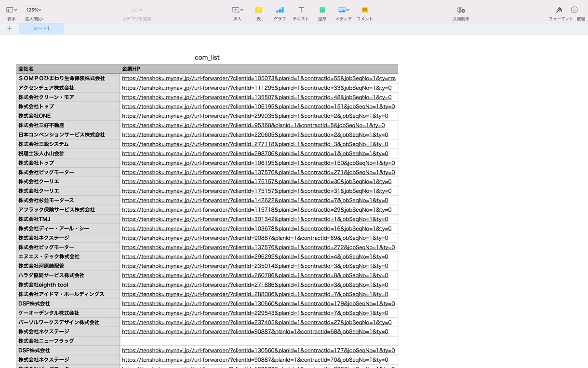Image resolution: width=588 pixels, height=368 pixels.
Task: Open the link for 株式会社クリーン・モア
Action: (x=257, y=97)
